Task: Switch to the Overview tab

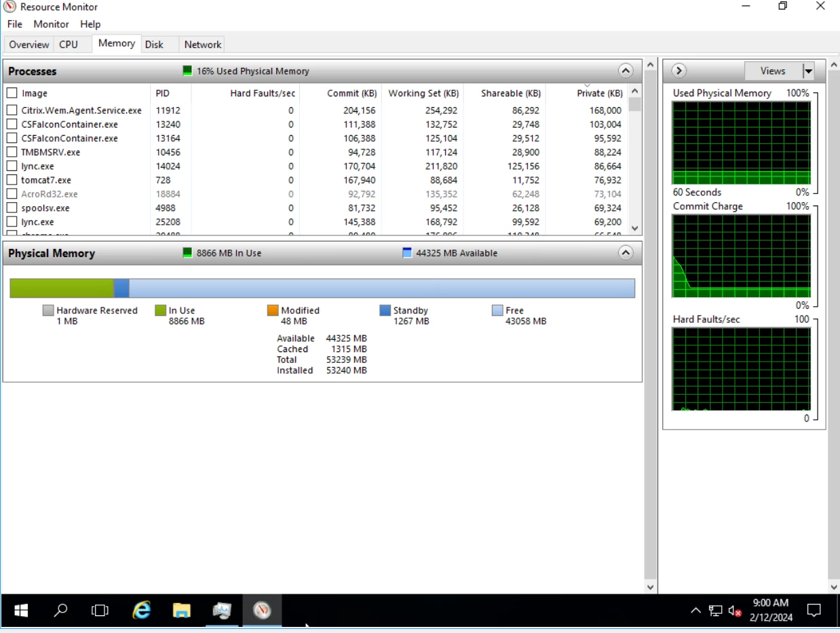Action: (28, 44)
